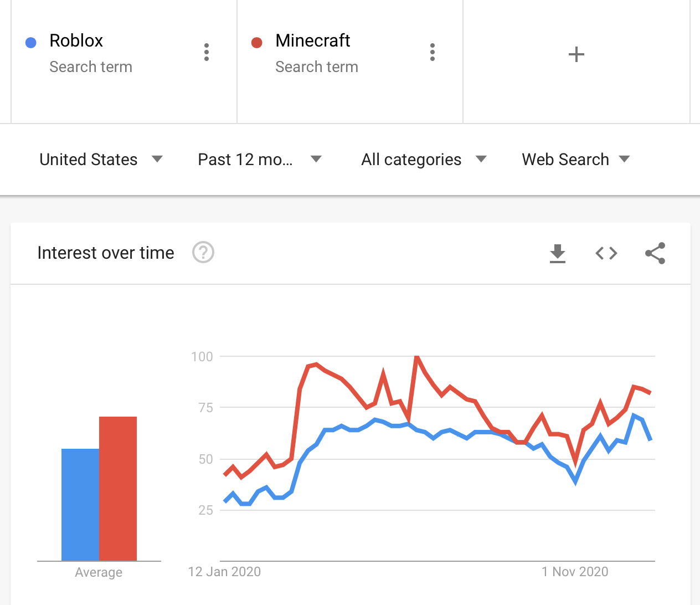Screen dimensions: 700x605
Task: Change the Web Search type dropdown
Action: pos(575,160)
